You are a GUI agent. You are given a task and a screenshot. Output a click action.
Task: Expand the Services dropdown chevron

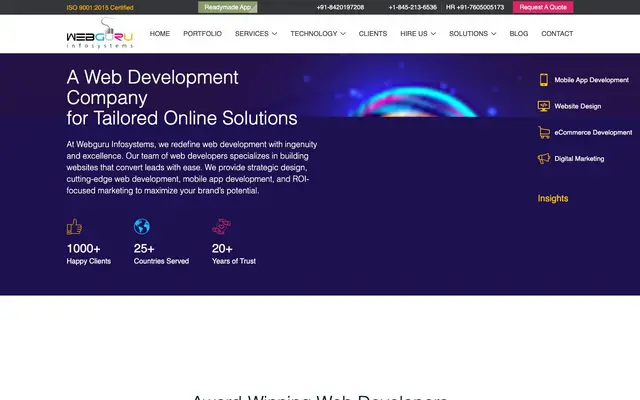(x=274, y=34)
